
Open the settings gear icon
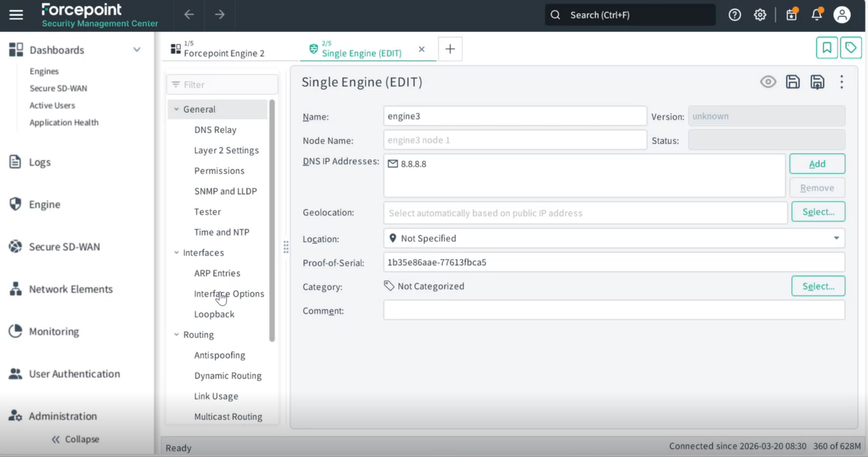[760, 15]
